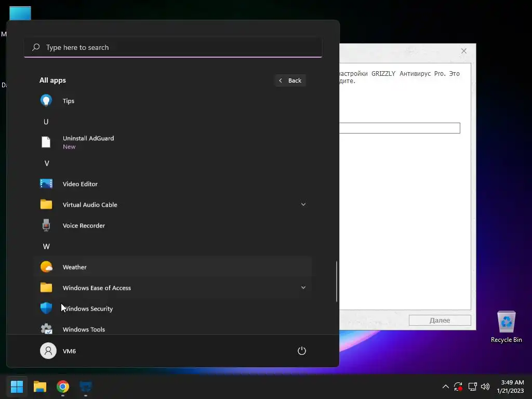This screenshot has width=532, height=399.
Task: Open the volume speaker tray icon
Action: [x=485, y=387]
